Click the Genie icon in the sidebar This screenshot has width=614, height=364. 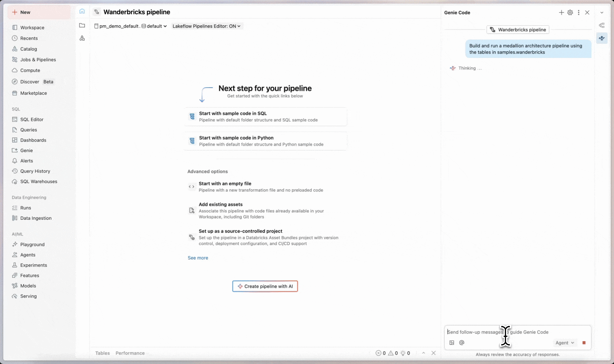pyautogui.click(x=15, y=150)
